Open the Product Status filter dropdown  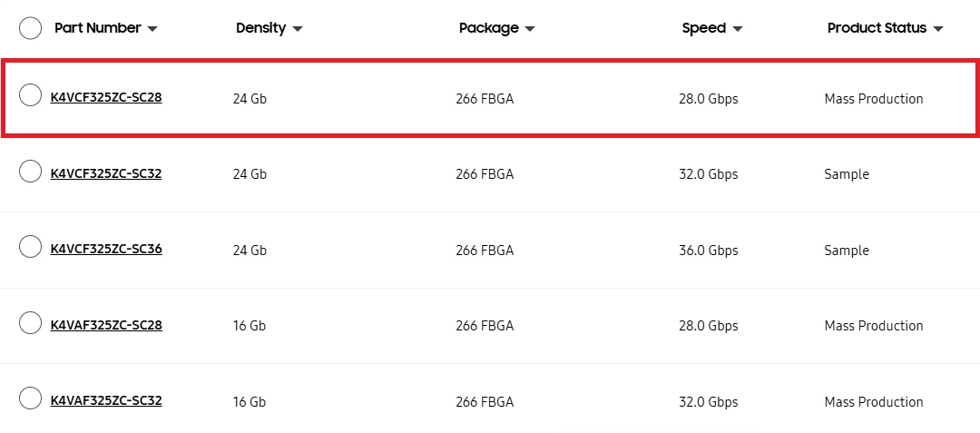[938, 29]
